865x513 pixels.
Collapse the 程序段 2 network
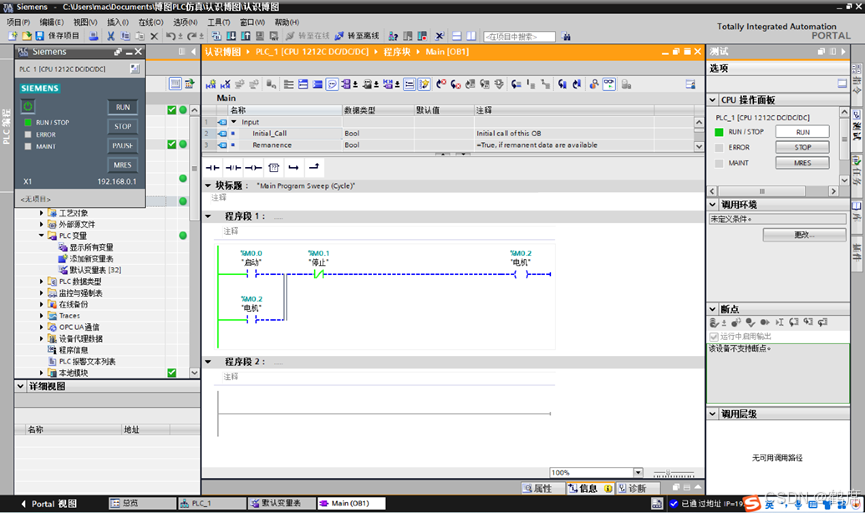(x=209, y=362)
